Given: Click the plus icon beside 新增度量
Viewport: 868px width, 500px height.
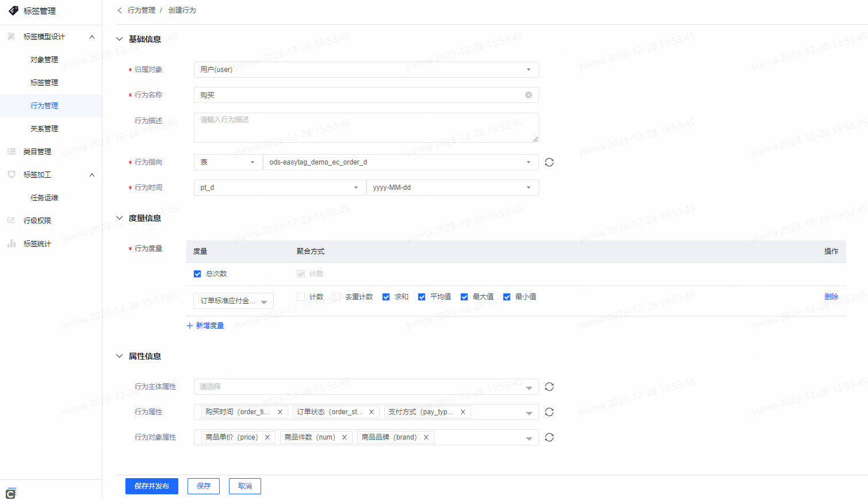Looking at the screenshot, I should point(190,326).
